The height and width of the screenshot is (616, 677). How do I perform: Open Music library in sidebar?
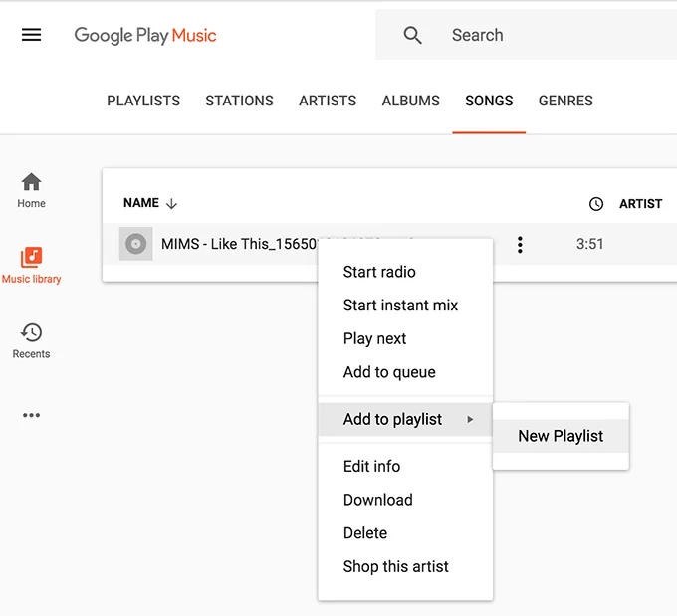(31, 265)
